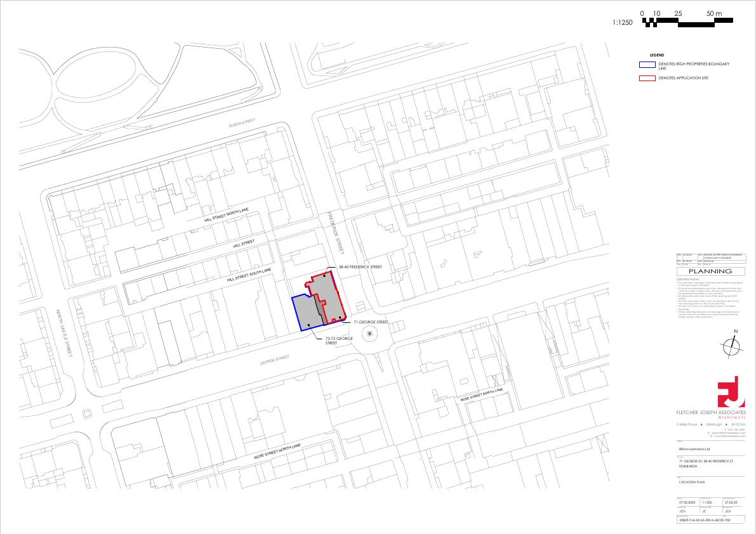
Task: Click the 'LOCATION PLAN' drawing title
Action: [x=692, y=483]
